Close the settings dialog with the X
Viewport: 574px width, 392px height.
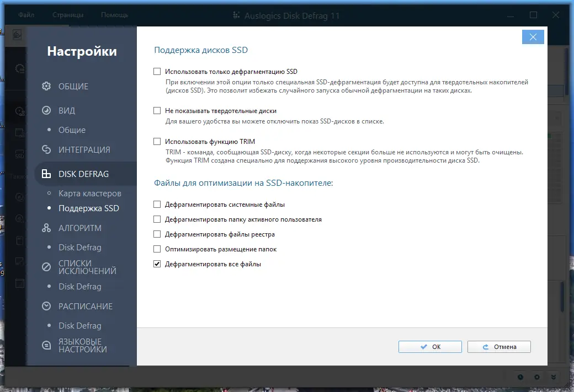click(533, 37)
